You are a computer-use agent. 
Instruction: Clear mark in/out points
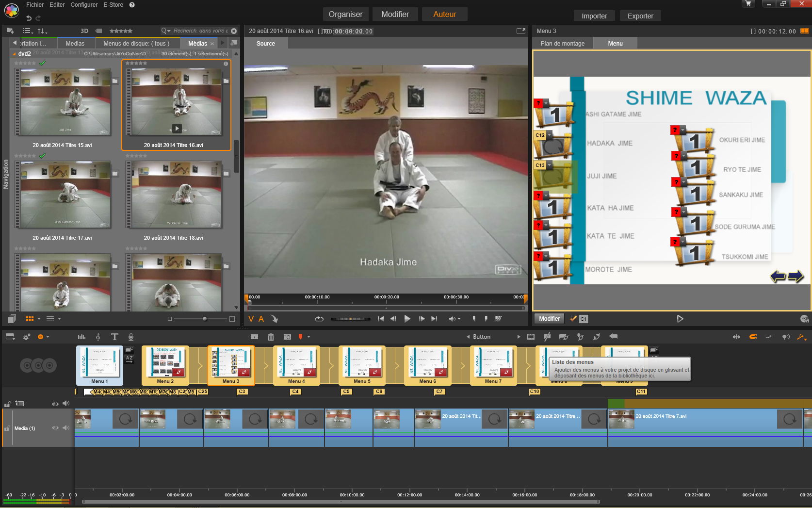click(498, 319)
